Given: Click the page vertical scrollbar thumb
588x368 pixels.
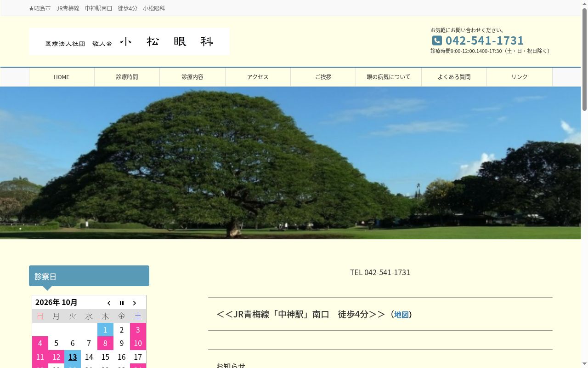Looking at the screenshot, I should 584,59.
